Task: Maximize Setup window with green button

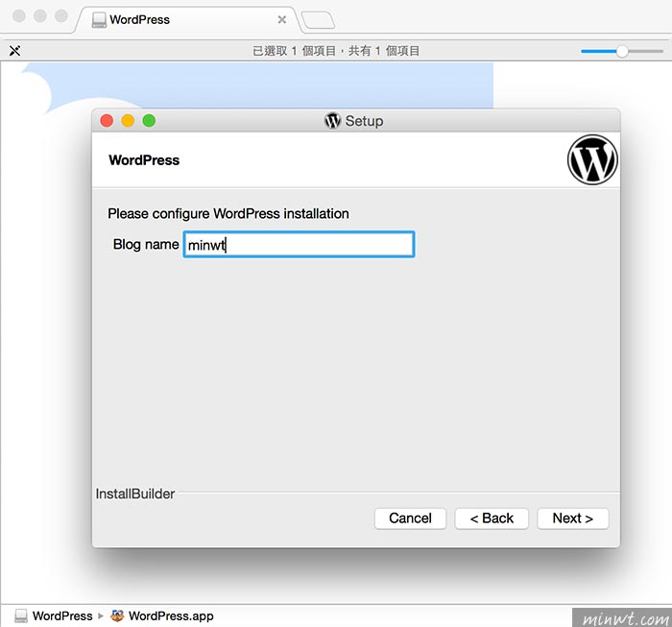Action: [149, 121]
